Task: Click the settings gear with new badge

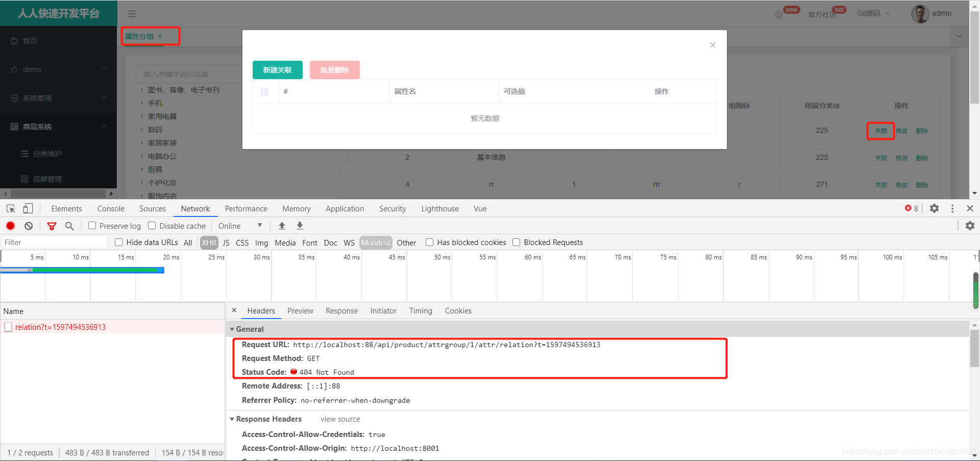Action: [779, 15]
